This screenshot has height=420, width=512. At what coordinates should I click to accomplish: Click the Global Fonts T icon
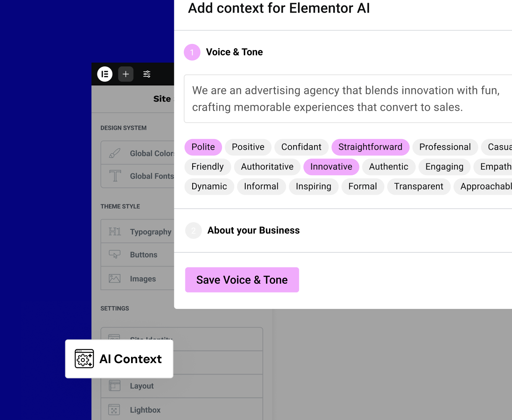[x=115, y=176]
